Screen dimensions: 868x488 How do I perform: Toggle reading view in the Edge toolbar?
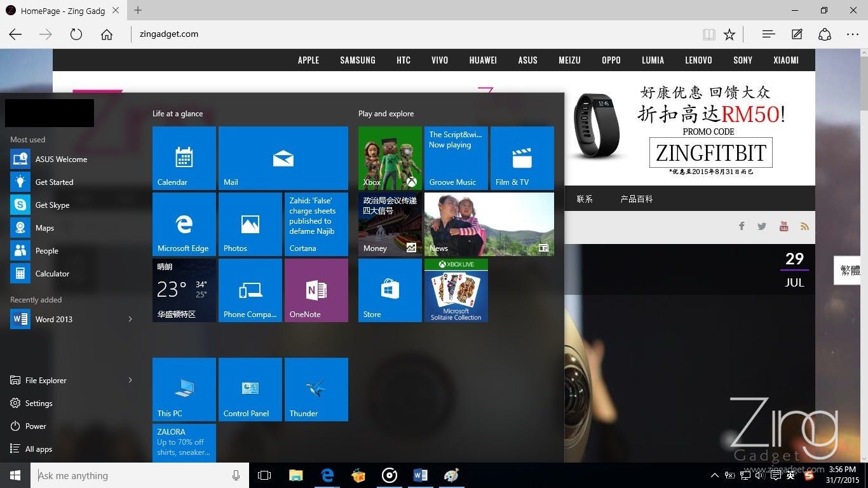point(709,34)
